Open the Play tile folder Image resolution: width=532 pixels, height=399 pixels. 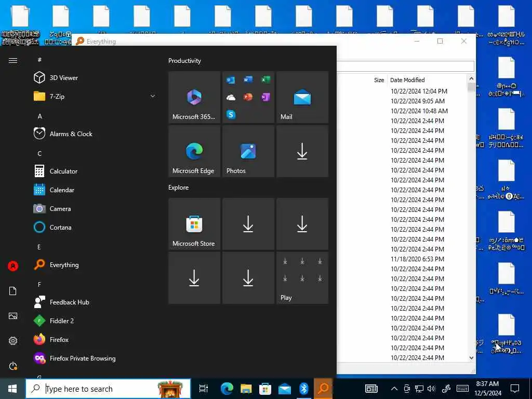(302, 278)
